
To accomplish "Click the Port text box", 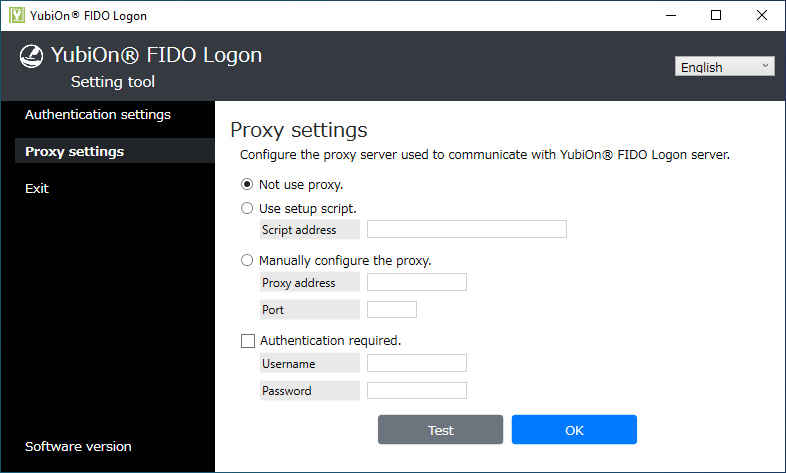I will click(x=391, y=310).
